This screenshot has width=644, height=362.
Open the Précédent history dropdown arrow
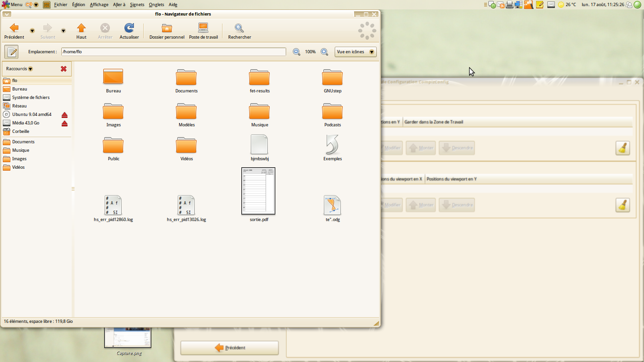(32, 31)
